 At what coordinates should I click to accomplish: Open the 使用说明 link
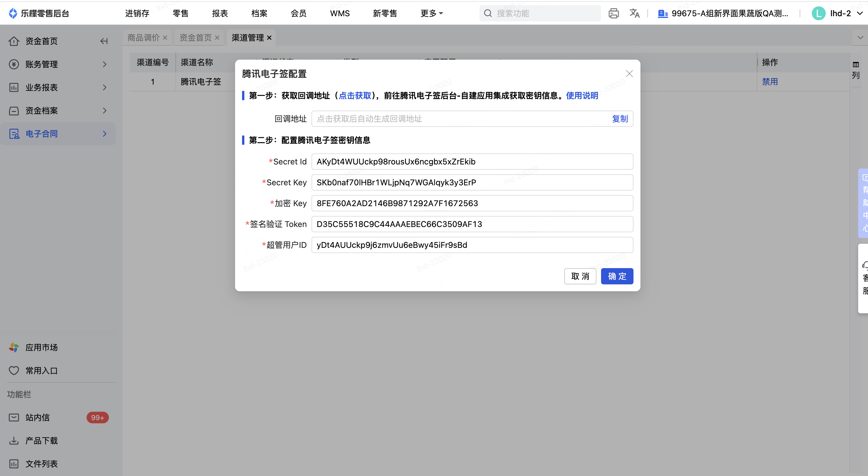click(x=582, y=96)
